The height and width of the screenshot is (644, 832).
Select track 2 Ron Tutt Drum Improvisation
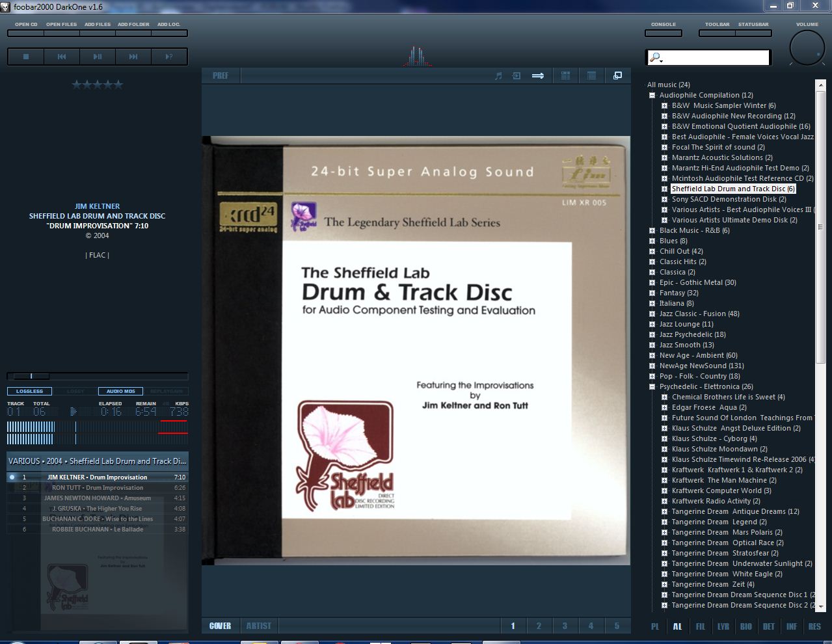(98, 488)
